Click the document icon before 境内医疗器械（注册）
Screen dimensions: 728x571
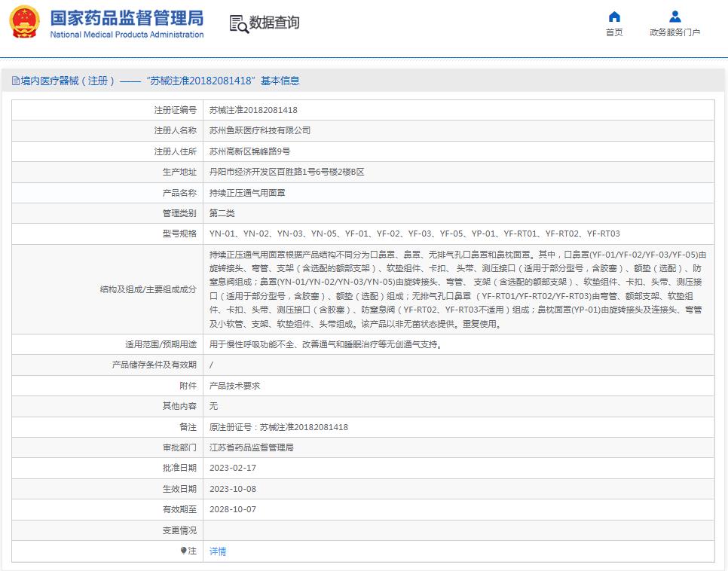click(15, 80)
